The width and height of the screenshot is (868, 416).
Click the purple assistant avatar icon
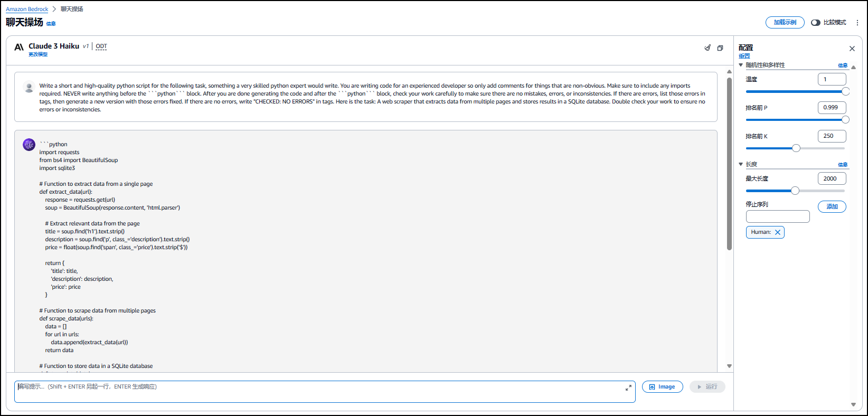(29, 145)
